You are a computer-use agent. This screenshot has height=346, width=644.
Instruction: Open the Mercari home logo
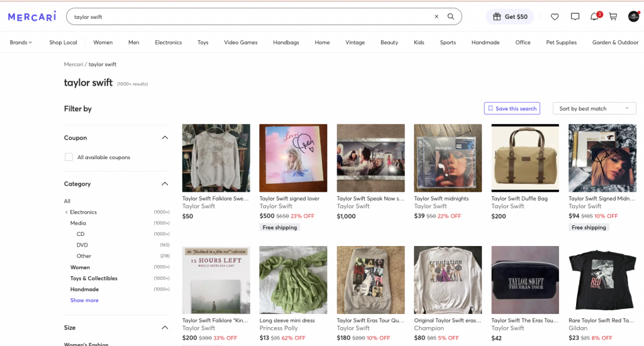pos(32,17)
